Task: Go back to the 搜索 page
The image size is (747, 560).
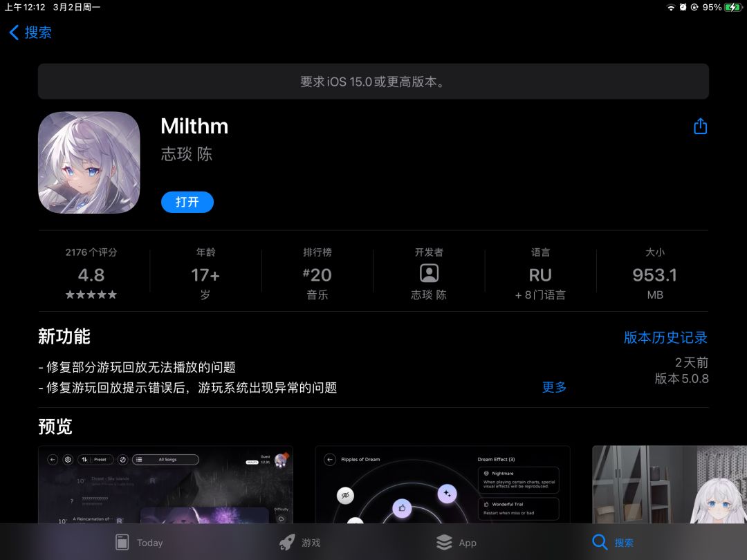Action: [30, 32]
